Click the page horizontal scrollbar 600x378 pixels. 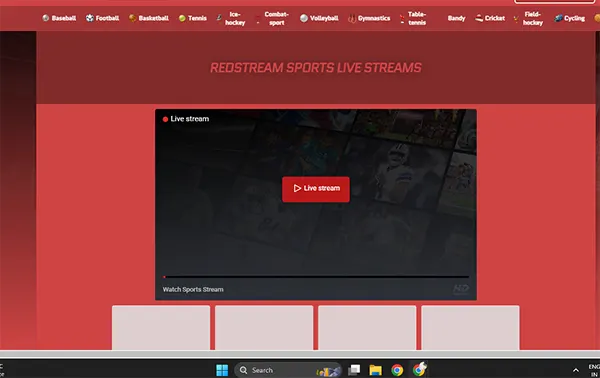click(300, 354)
